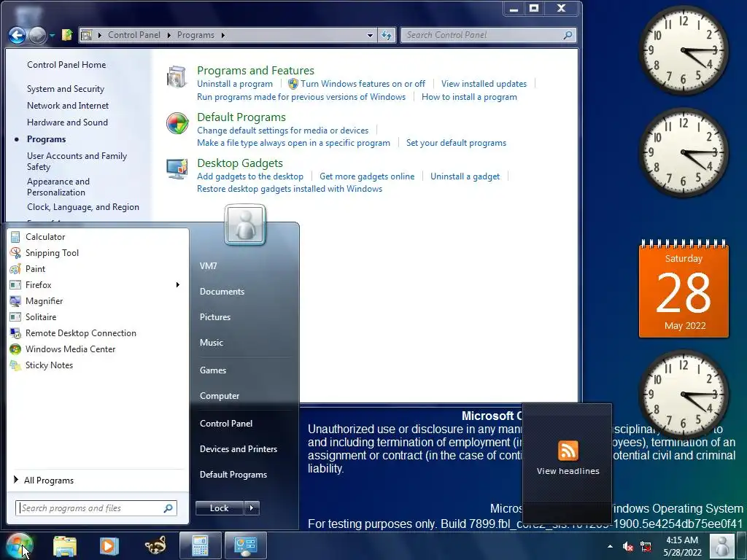Open System and Security category
This screenshot has width=747, height=560.
point(65,89)
